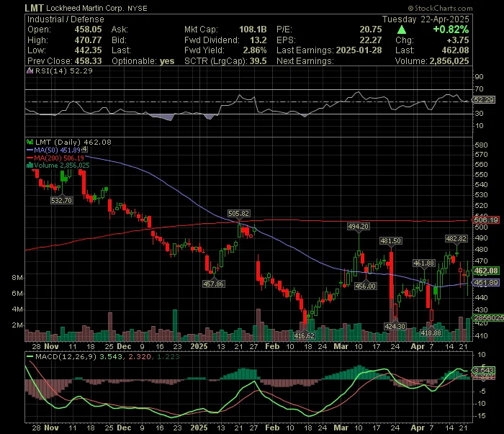Click the 532.70 price annotation
Screen dimensions: 504x434
[62, 201]
